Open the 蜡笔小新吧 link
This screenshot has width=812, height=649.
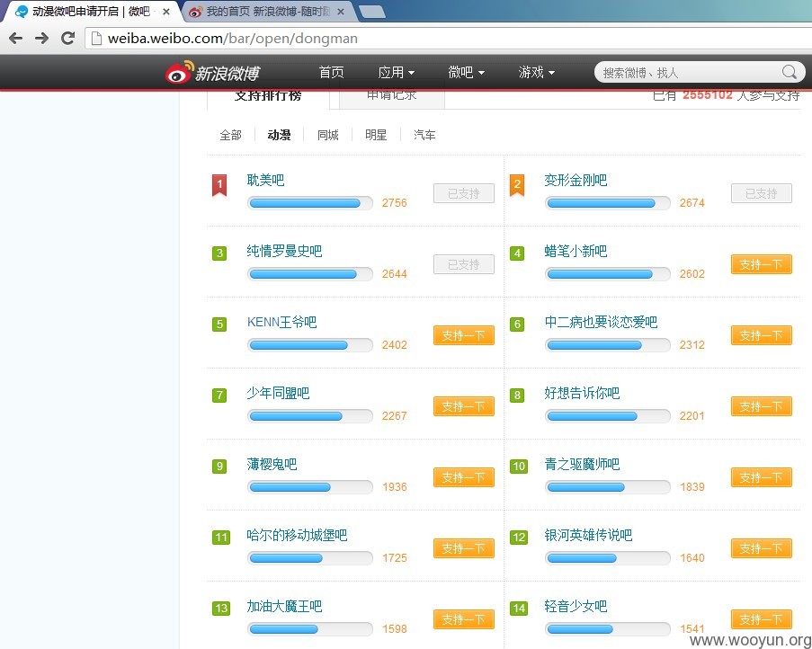tap(576, 251)
